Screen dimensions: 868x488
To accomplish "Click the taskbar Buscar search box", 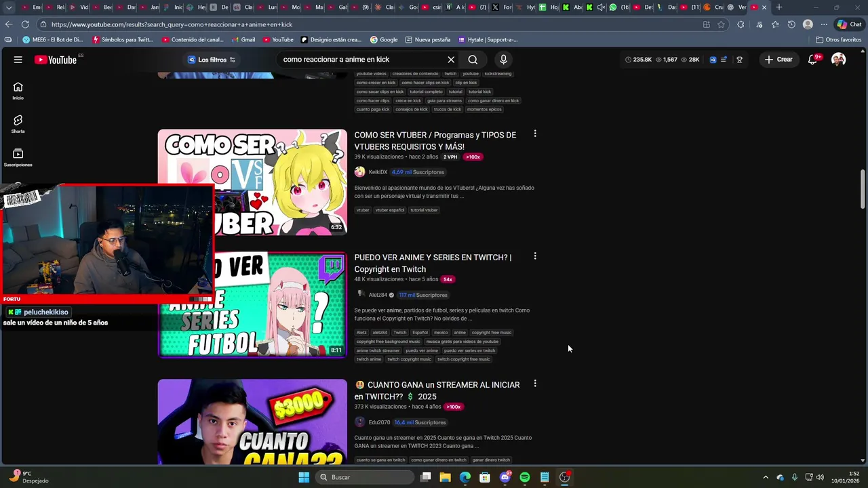I will pos(366,477).
